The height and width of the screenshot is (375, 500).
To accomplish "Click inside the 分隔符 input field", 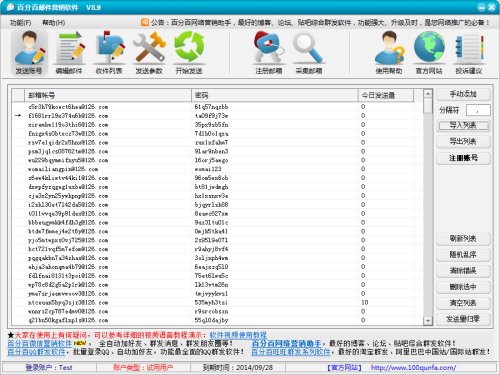I will coord(478,110).
